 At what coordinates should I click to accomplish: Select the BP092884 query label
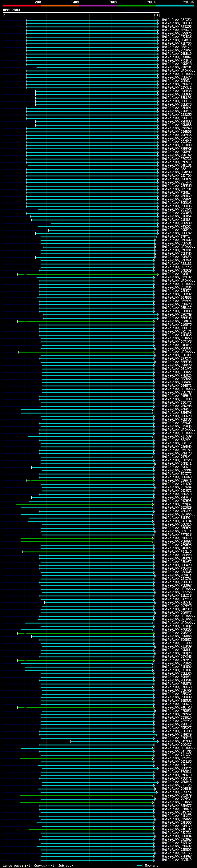pyautogui.click(x=11, y=10)
